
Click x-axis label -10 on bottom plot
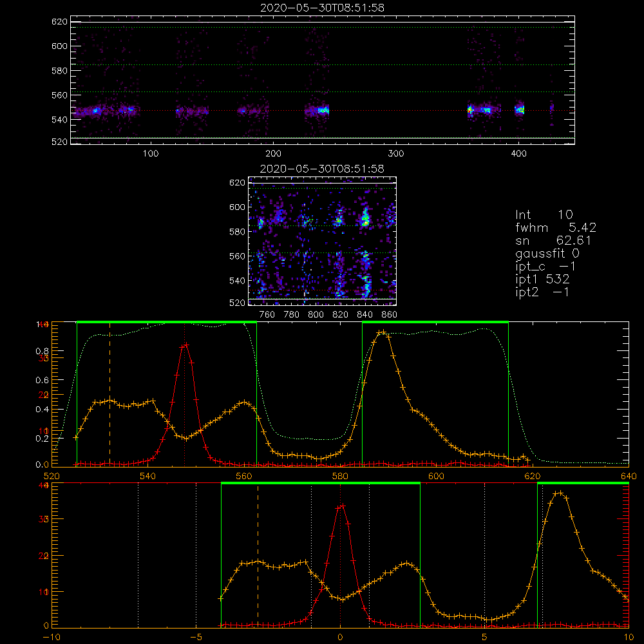click(52, 638)
